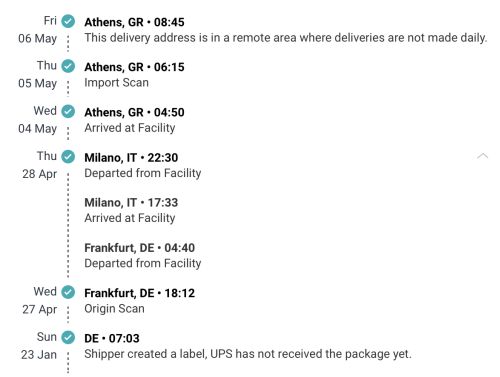Click the checkmark icon for Wed 27 Apr
This screenshot has width=500, height=377.
coord(68,292)
